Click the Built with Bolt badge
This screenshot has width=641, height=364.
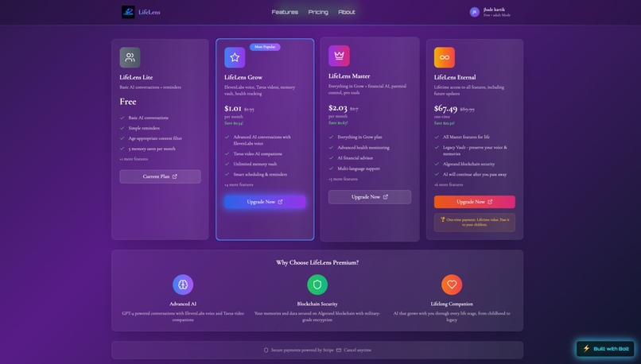point(605,348)
